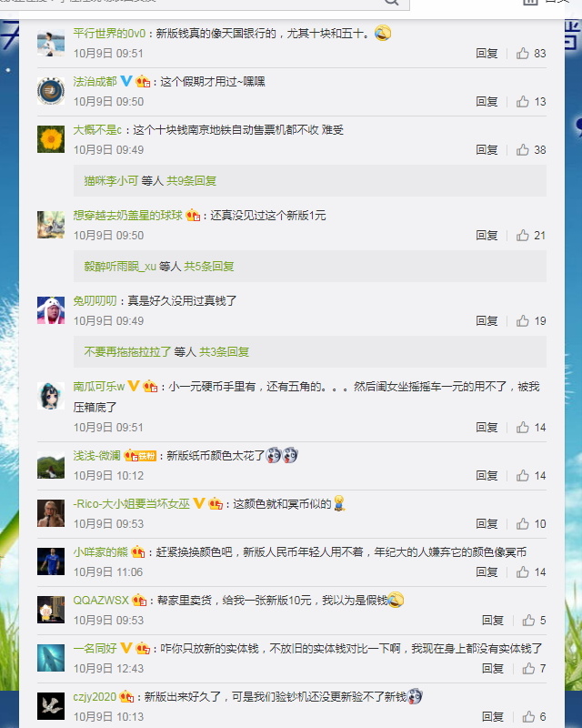Like the comment by 平行世界的0v0
This screenshot has width=582, height=728.
pos(523,54)
